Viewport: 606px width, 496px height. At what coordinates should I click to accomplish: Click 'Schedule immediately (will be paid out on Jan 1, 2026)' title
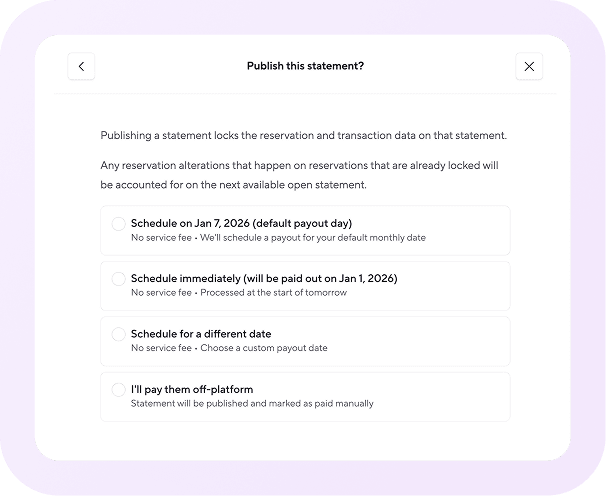[x=264, y=279]
